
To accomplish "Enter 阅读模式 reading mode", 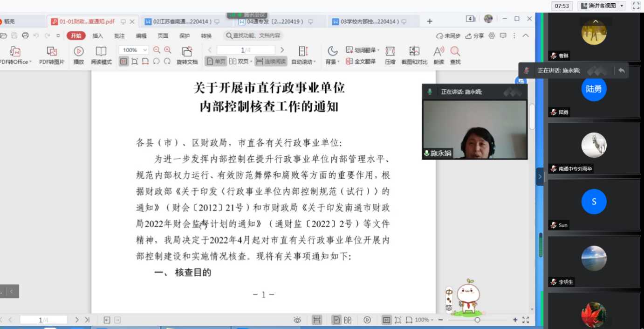I will tap(101, 51).
